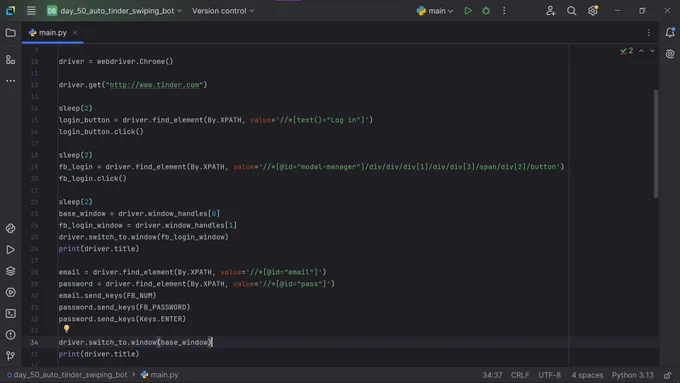Click password.send_keys(Keys.ENTER) code line

122,319
